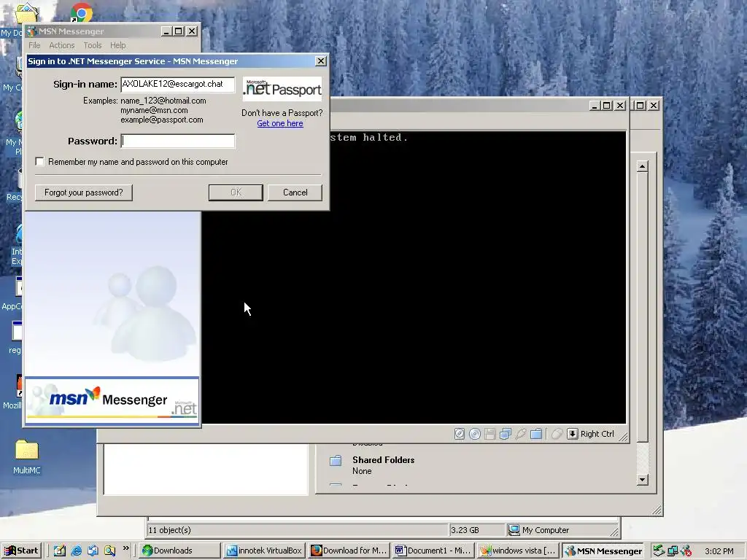747x560 pixels.
Task: Click the Shared Folders folder icon in VirtualBox details
Action: 336,461
